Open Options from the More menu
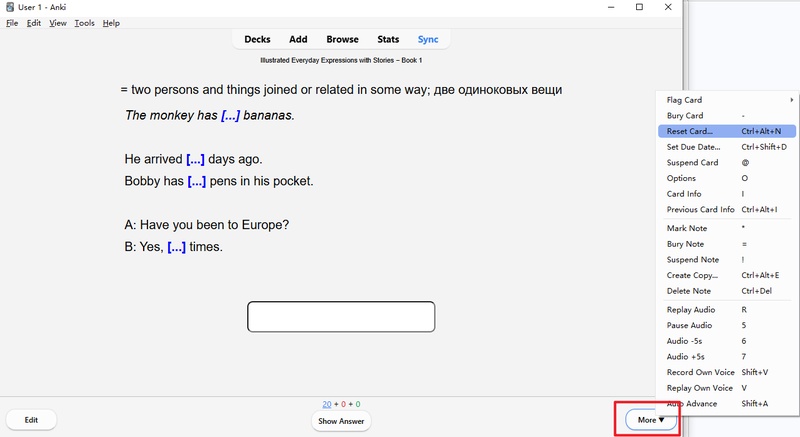This screenshot has height=437, width=800. point(727,178)
